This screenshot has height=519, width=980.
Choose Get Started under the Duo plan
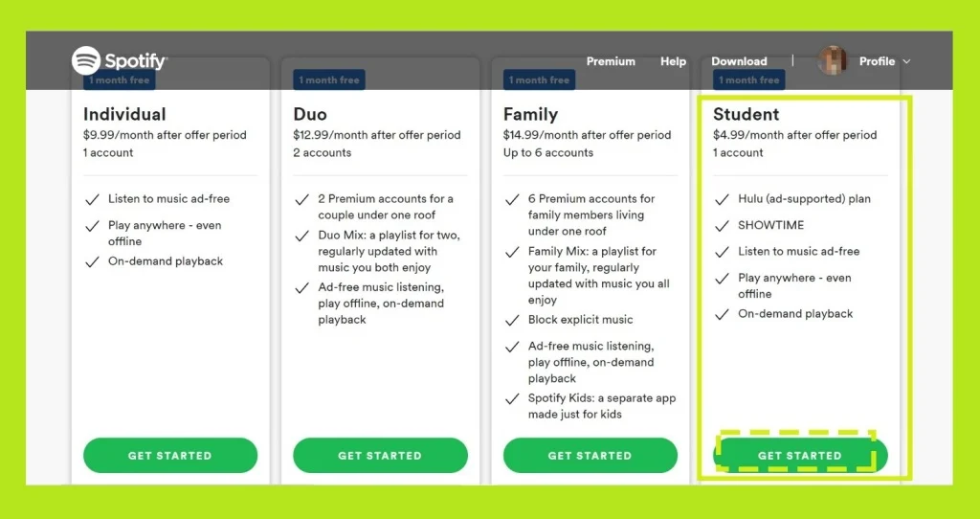pyautogui.click(x=380, y=455)
